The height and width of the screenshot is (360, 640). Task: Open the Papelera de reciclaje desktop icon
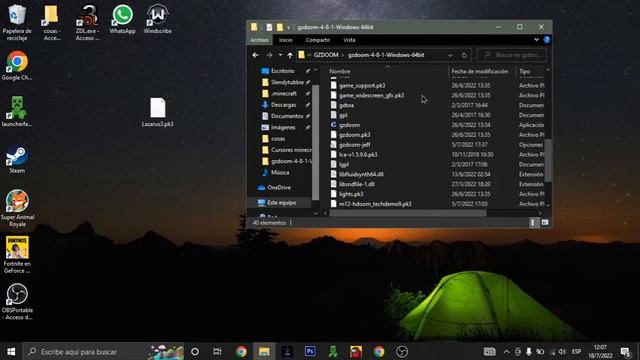click(17, 22)
